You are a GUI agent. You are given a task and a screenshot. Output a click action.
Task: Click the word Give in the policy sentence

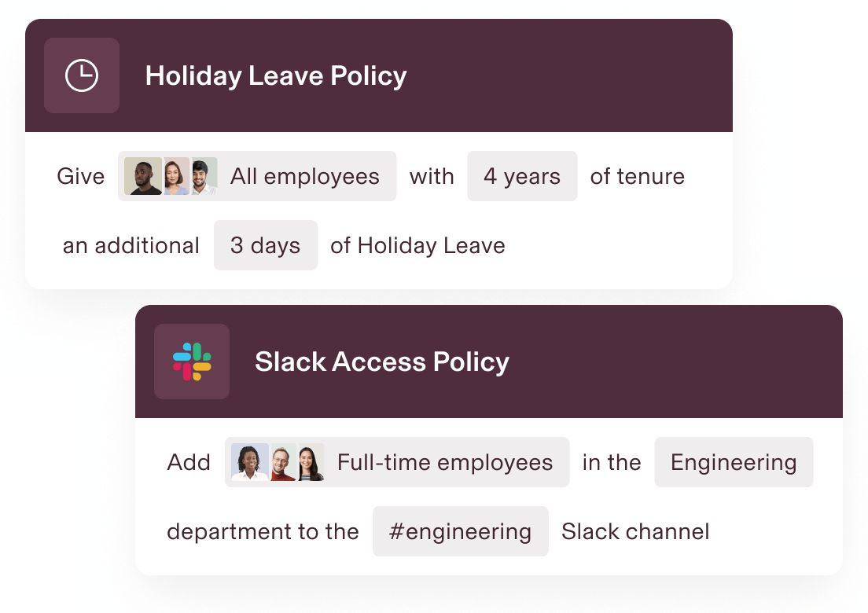point(81,176)
